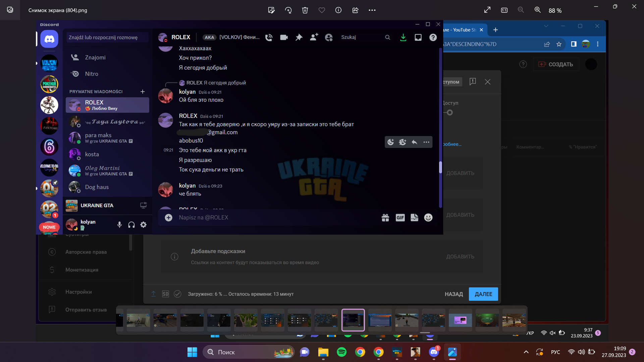Open pinned messages in Discord chat
Screen dimensions: 644x362
pyautogui.click(x=299, y=37)
